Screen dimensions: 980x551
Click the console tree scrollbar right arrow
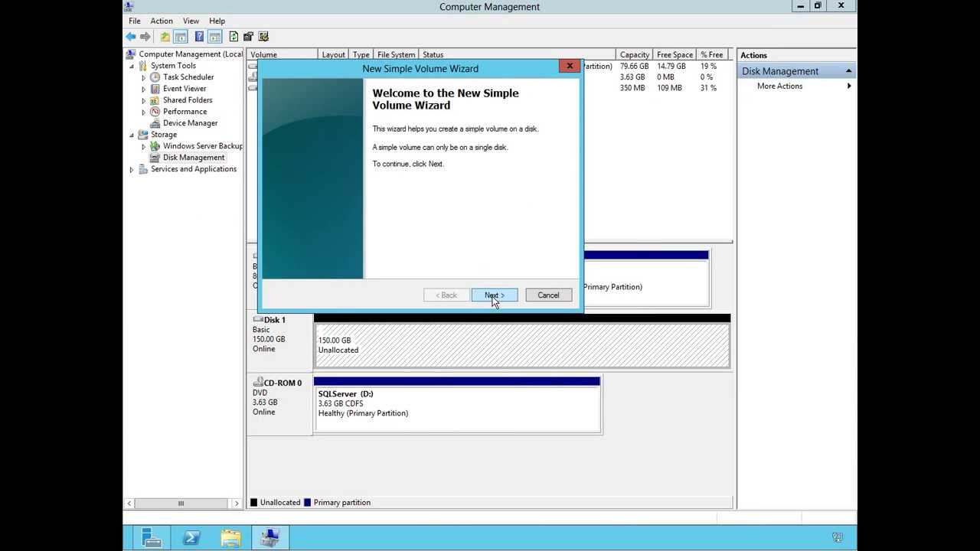tap(237, 504)
